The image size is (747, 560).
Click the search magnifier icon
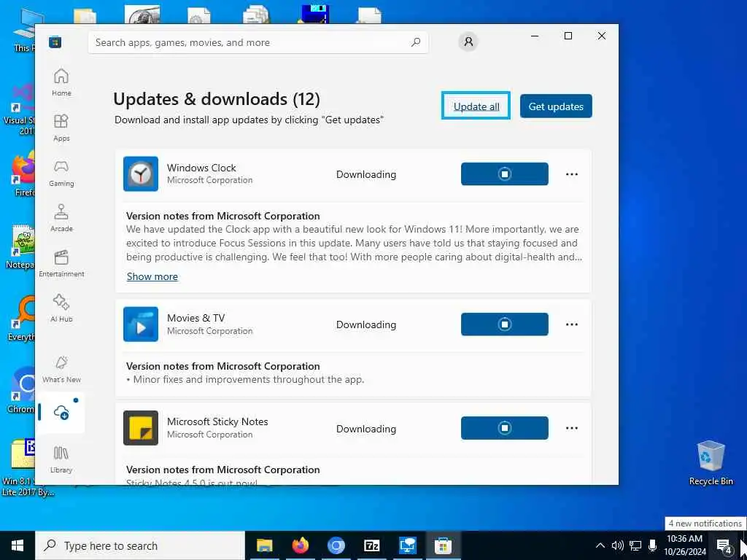415,42
